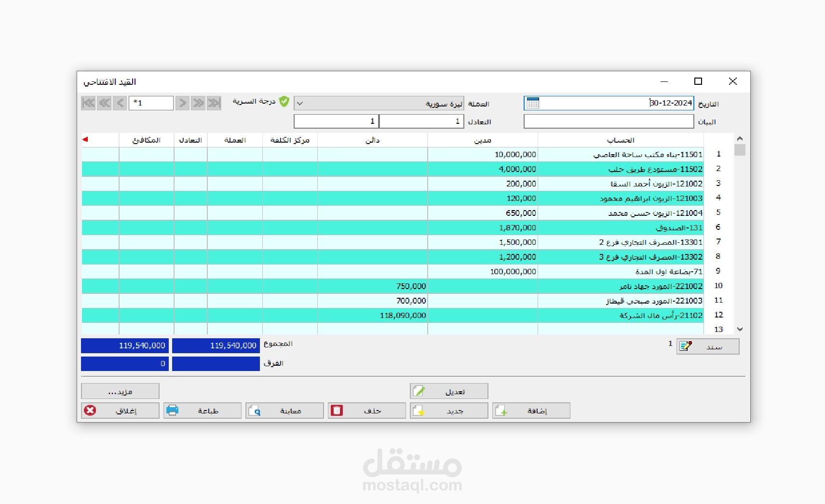Select account row 121004 الزبون حسن محمد

[x=621, y=213]
